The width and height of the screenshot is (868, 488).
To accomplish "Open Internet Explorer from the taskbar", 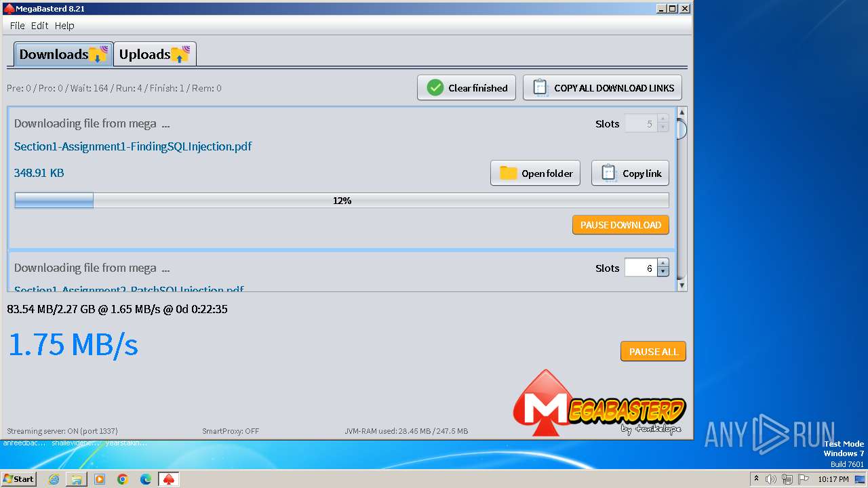I will point(54,479).
